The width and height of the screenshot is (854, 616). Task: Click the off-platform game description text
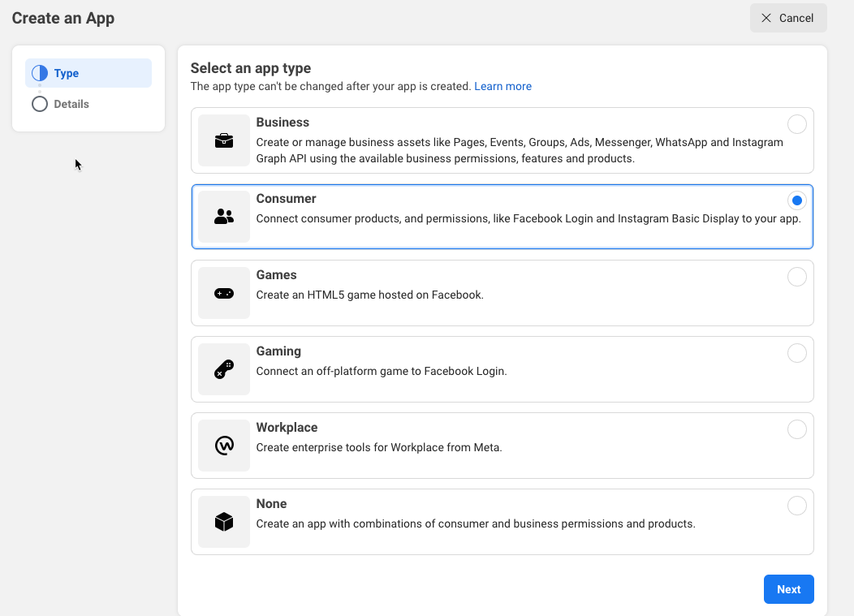[x=382, y=371]
